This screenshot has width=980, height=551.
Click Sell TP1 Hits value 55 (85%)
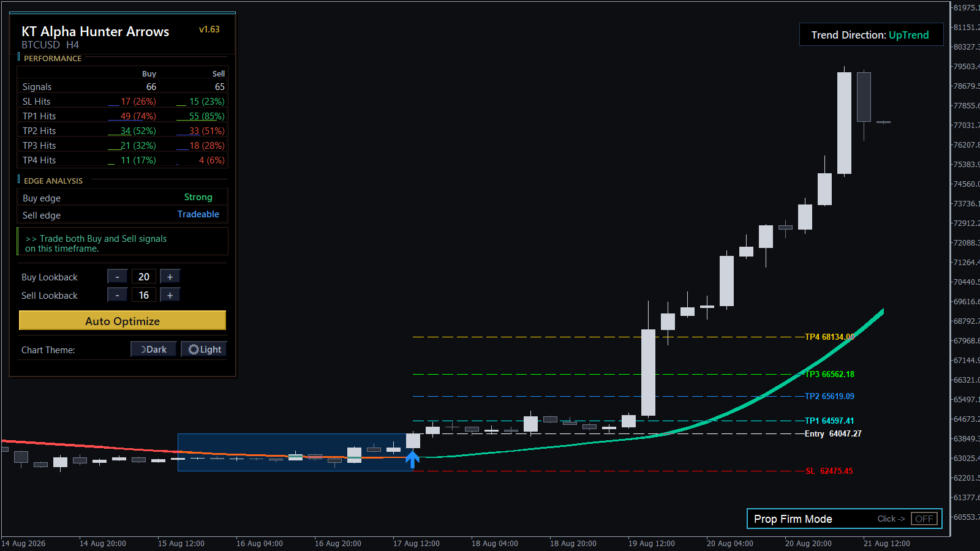(x=207, y=116)
